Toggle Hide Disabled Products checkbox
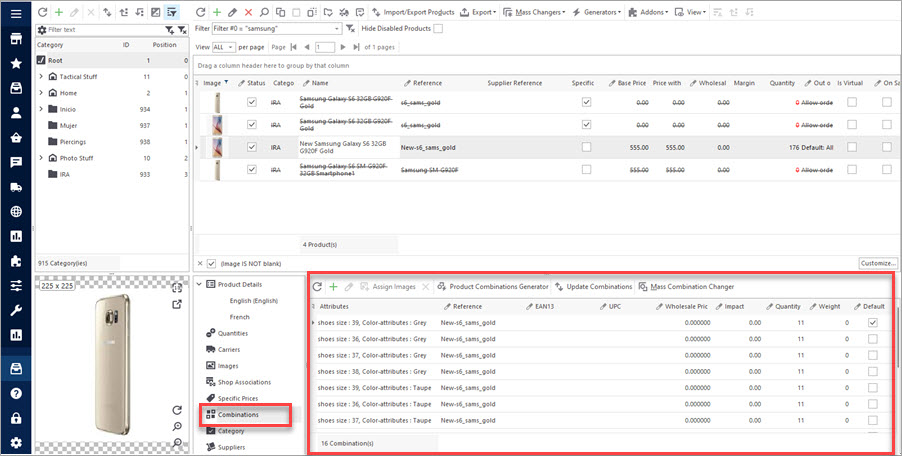The image size is (902, 456). [438, 29]
